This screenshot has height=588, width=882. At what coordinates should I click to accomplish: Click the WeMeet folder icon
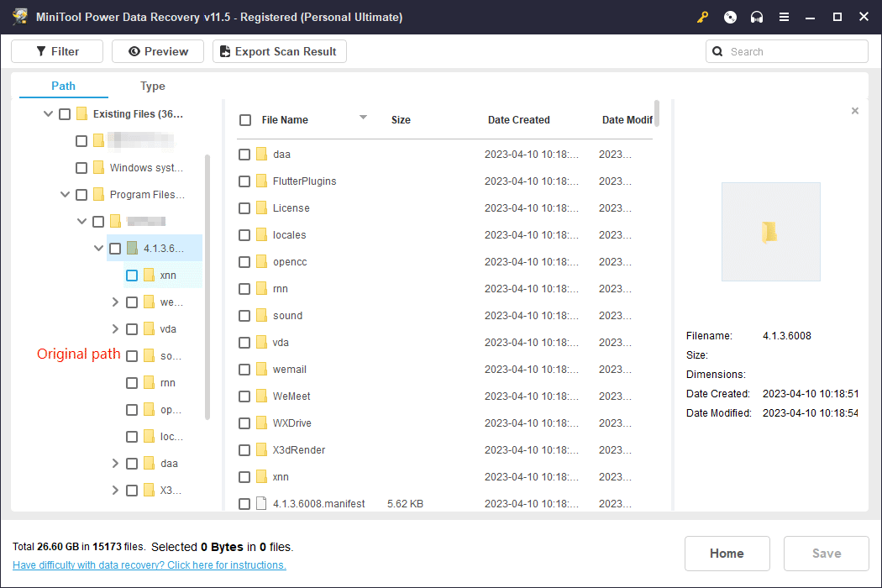pyautogui.click(x=261, y=396)
